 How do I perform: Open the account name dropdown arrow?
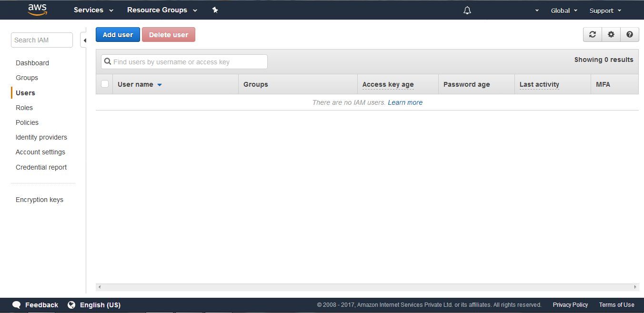[x=537, y=10]
